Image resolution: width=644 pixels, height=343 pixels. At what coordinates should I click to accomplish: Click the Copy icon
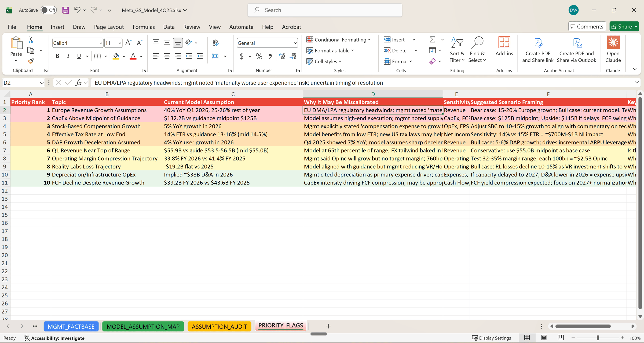point(31,50)
